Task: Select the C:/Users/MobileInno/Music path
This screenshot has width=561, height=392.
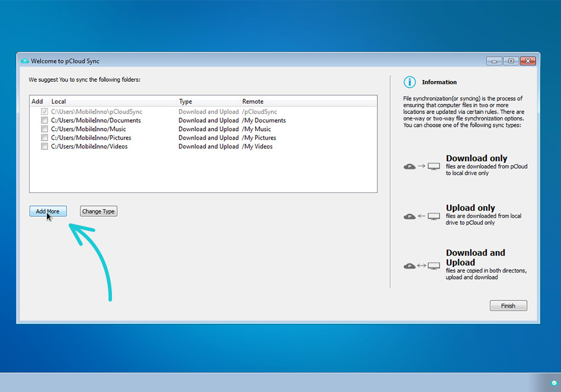Action: (x=88, y=129)
